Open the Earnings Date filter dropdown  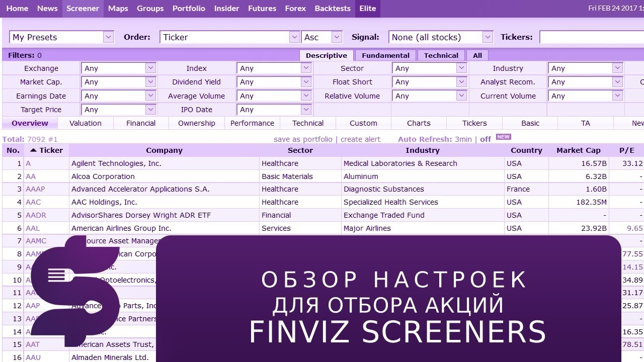tap(119, 96)
